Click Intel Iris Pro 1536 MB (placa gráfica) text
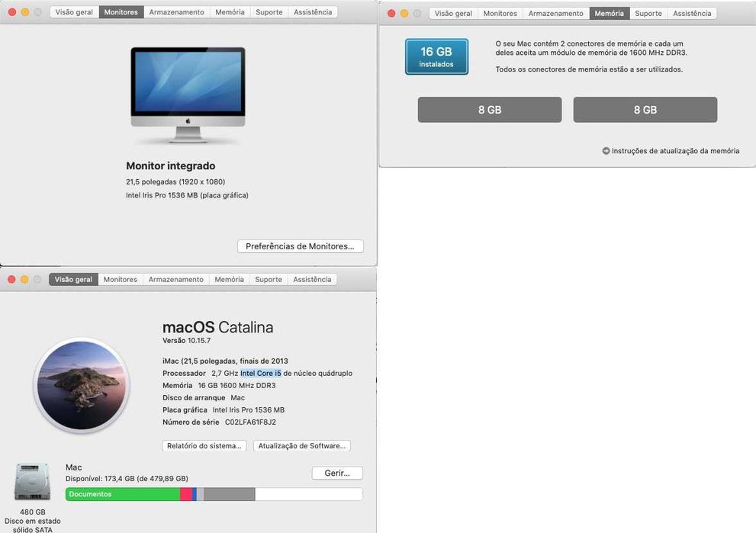The width and height of the screenshot is (756, 533). 187,195
